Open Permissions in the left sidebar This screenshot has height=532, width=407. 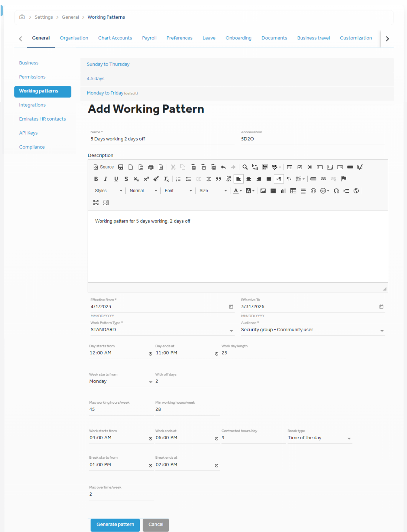pyautogui.click(x=32, y=77)
